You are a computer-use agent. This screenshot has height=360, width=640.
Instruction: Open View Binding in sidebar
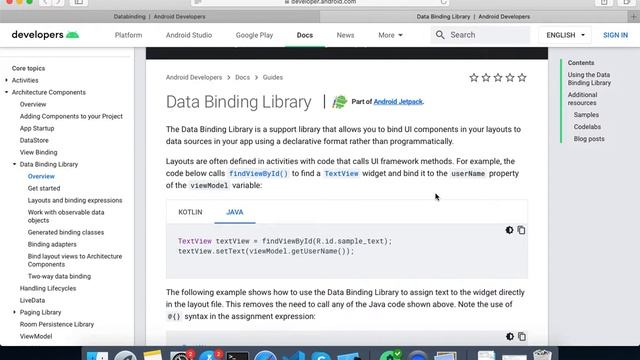pos(38,152)
